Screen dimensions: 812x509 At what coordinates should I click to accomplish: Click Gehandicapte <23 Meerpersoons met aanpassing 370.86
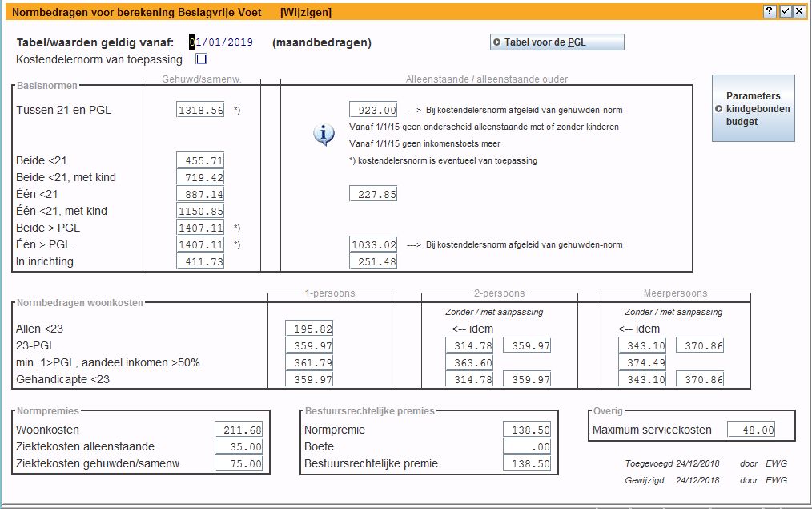pyautogui.click(x=700, y=379)
